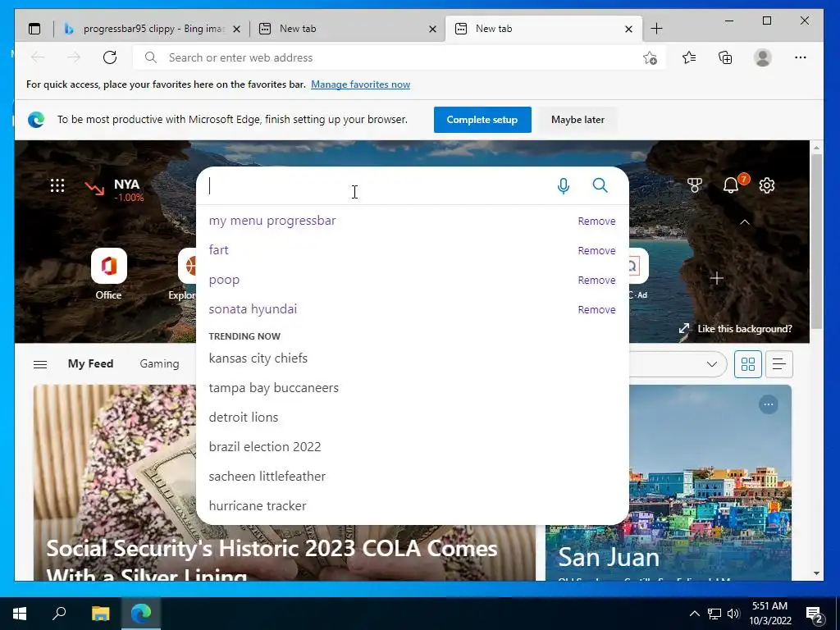
Task: Open the profile avatar icon
Action: pos(762,57)
